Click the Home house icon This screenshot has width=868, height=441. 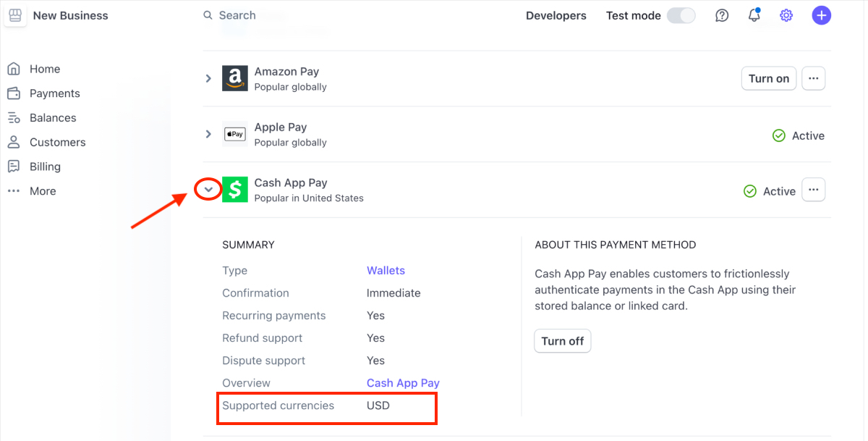14,69
